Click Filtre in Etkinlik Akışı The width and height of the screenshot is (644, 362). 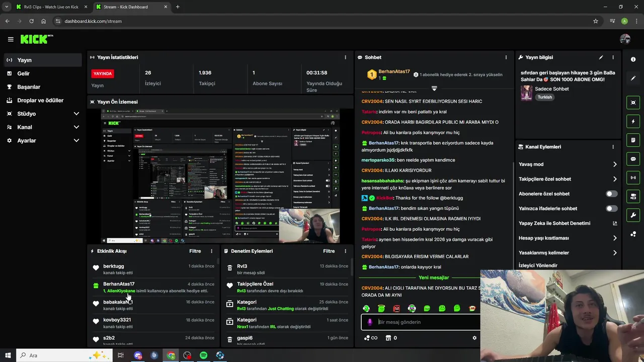coord(195,251)
